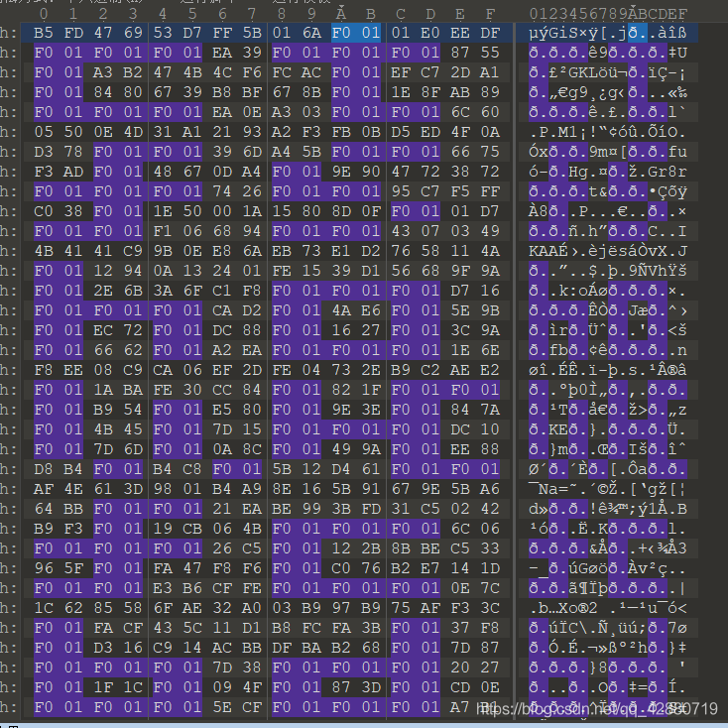Select hex byte 8F

pos(430,92)
